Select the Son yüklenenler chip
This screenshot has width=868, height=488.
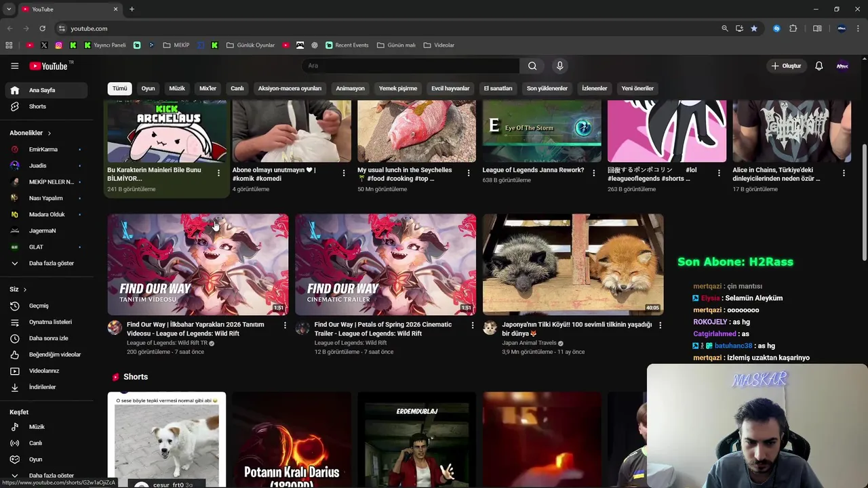(547, 88)
